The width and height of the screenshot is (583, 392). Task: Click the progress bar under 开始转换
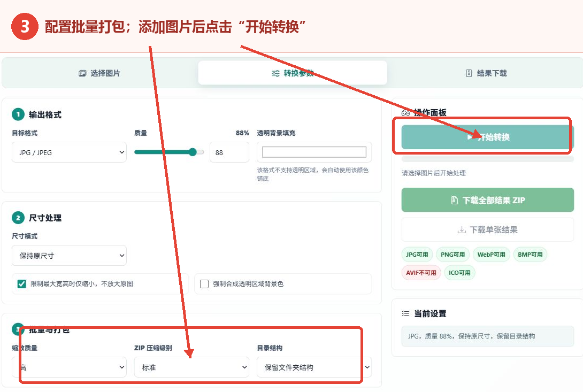pyautogui.click(x=487, y=159)
